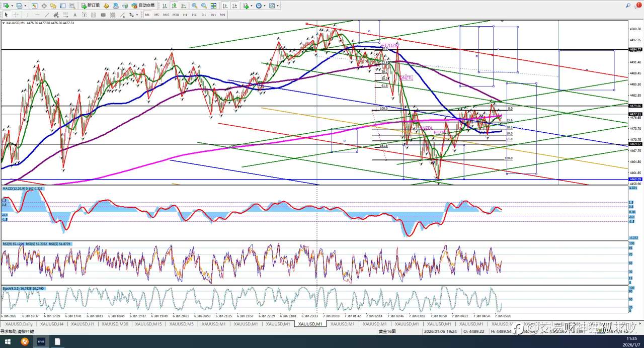This screenshot has width=644, height=348.
Task: Switch to W1 timeframe
Action: point(213,15)
